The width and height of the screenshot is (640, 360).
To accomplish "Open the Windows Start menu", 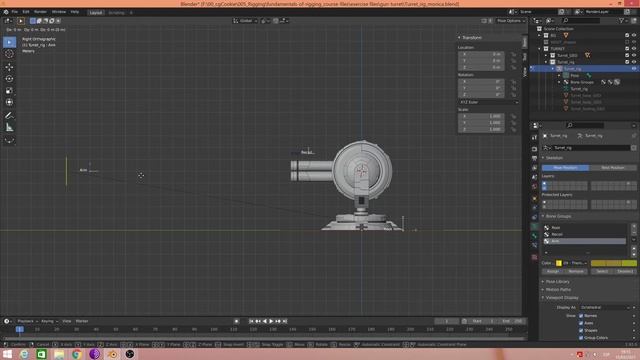I will [7, 354].
